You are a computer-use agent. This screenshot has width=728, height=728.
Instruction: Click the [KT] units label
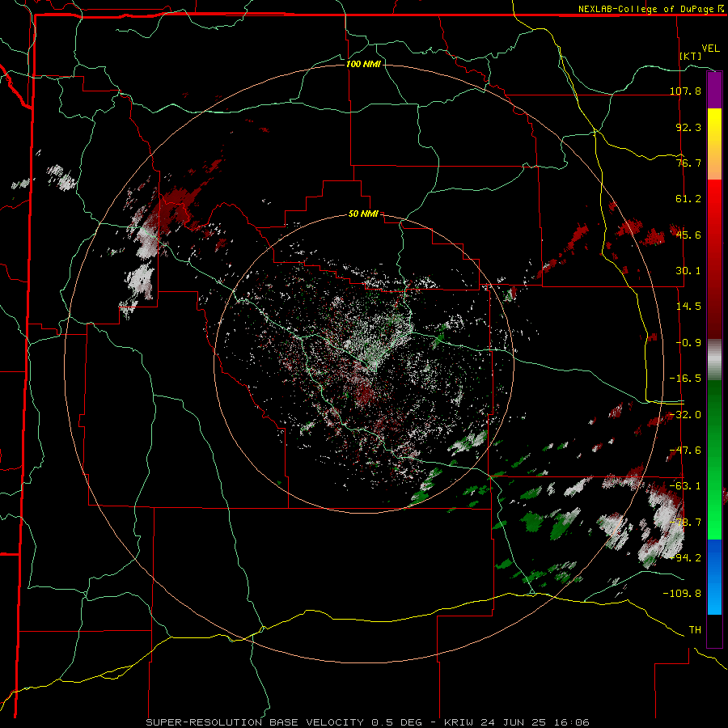691,56
